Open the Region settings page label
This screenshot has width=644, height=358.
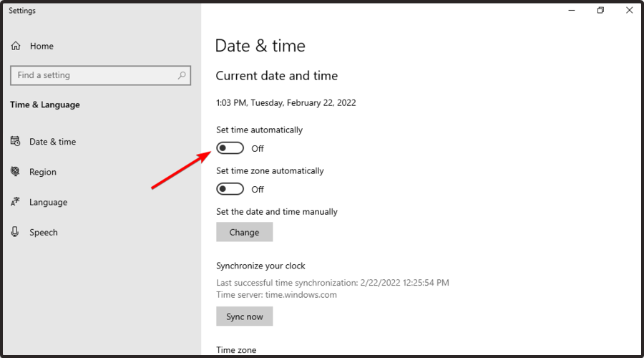pyautogui.click(x=43, y=172)
